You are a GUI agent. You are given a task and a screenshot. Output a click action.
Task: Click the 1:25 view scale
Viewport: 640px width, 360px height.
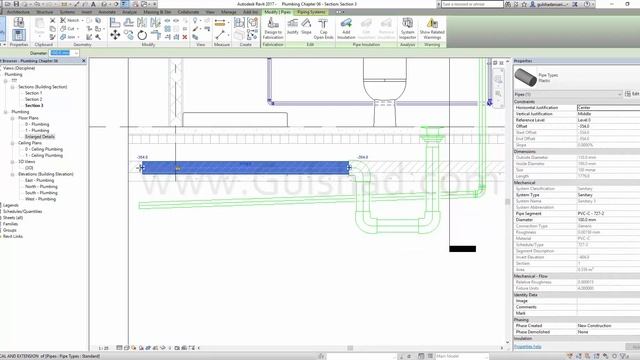click(x=104, y=348)
